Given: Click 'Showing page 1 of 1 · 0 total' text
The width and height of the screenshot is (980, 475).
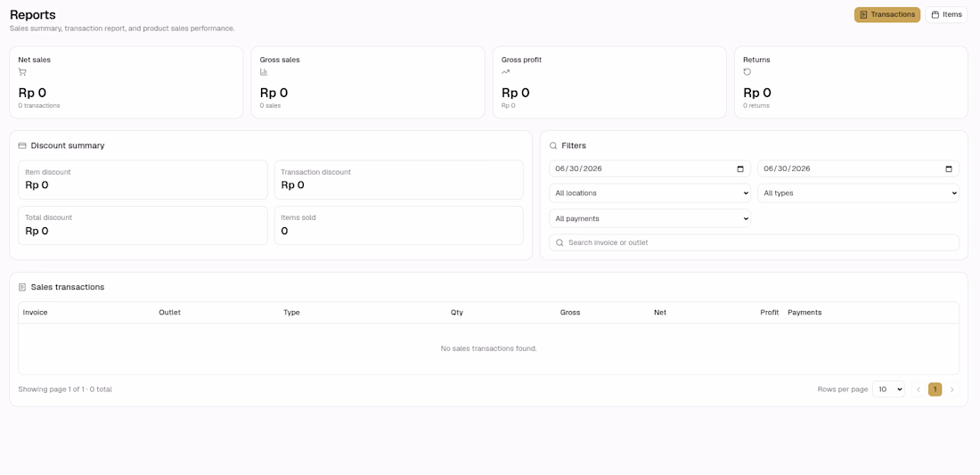Looking at the screenshot, I should coord(65,389).
